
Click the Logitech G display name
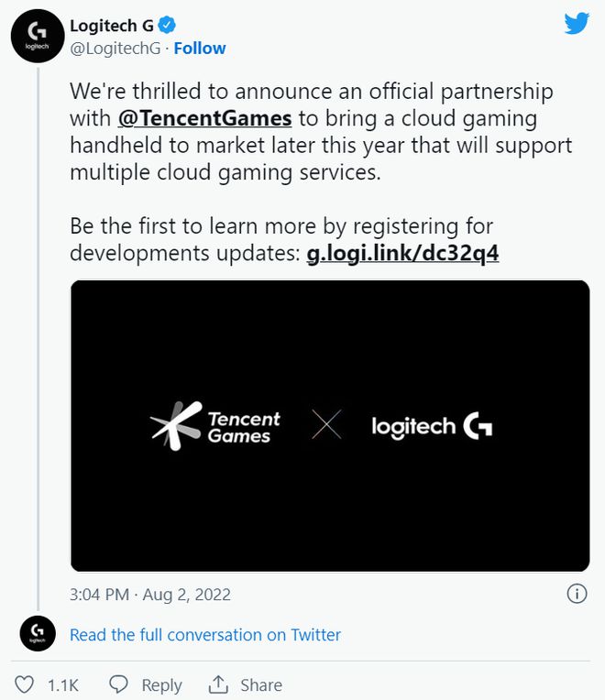(112, 26)
